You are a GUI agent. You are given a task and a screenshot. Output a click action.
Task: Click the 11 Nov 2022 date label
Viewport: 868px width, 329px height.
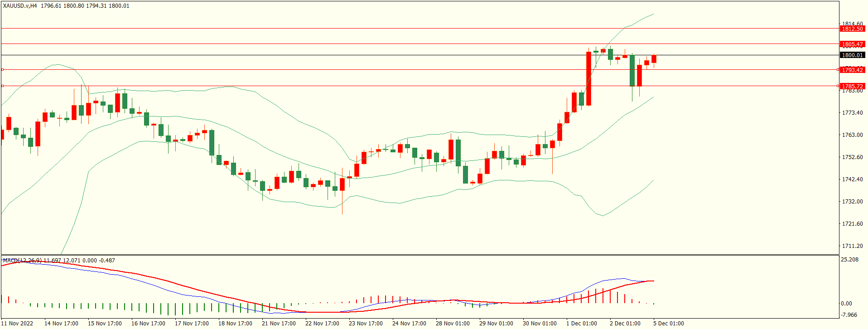click(17, 324)
